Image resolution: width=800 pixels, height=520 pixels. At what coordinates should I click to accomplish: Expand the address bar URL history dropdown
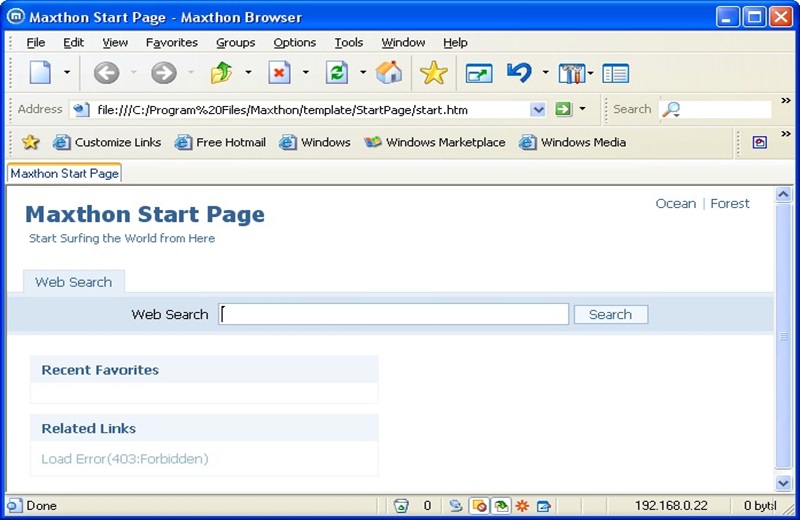(538, 109)
